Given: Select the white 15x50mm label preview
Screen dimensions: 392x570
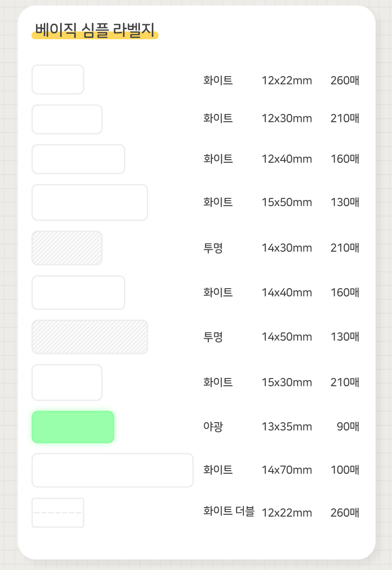Looking at the screenshot, I should click(x=90, y=202).
